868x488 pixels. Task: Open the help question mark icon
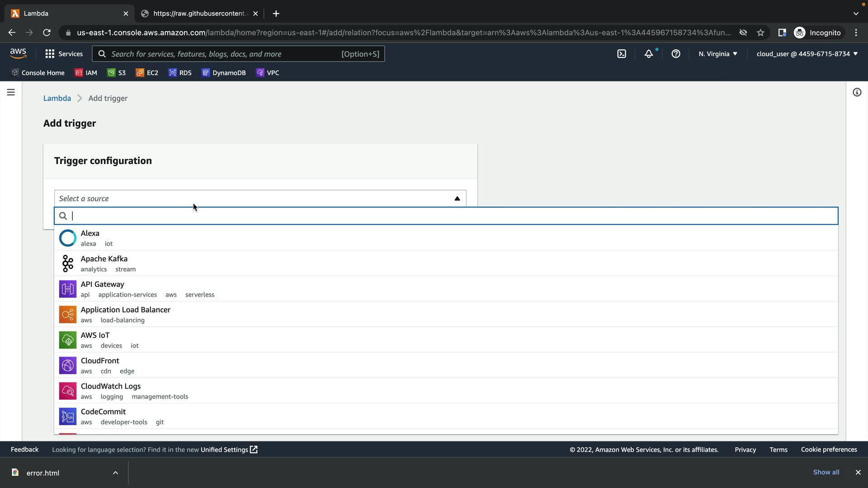point(676,54)
